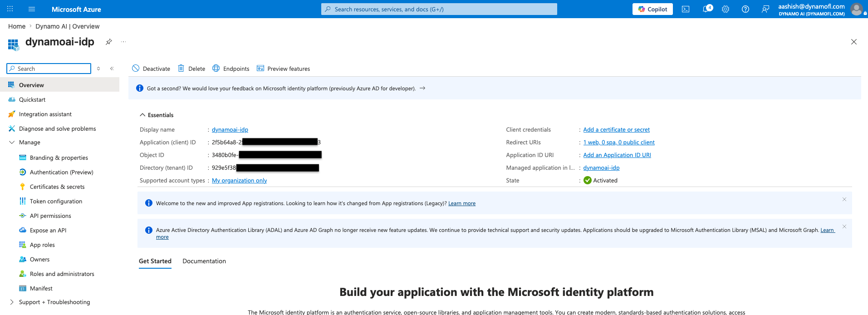This screenshot has width=868, height=315.
Task: Open Preview features from toolbar
Action: click(x=284, y=69)
